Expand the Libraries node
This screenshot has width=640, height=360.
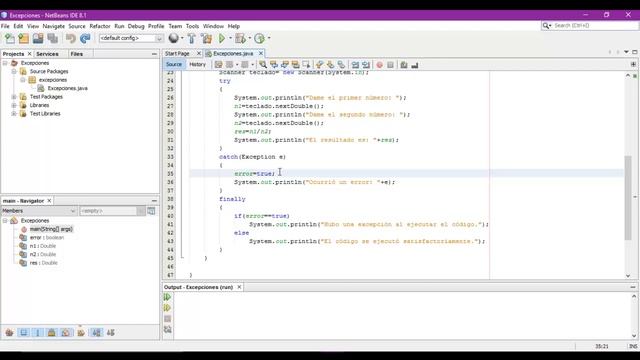click(x=14, y=105)
